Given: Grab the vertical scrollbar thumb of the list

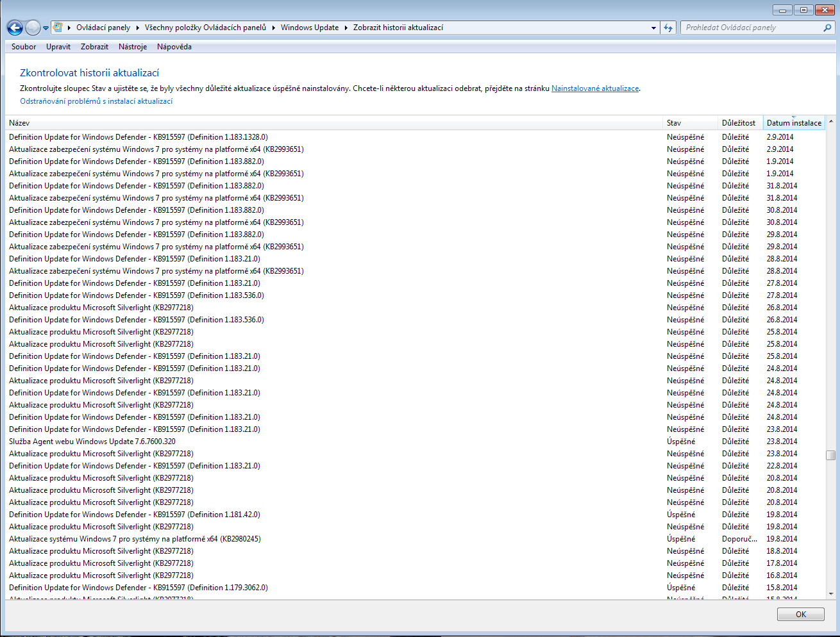Looking at the screenshot, I should click(x=831, y=455).
